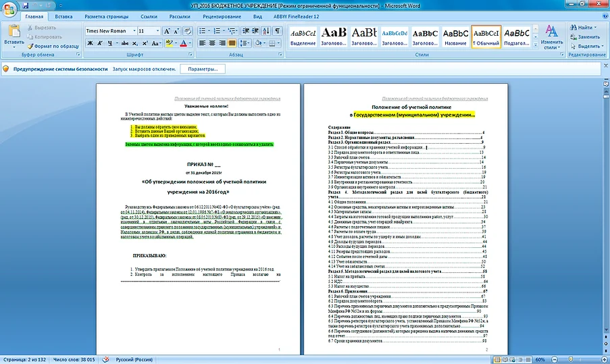
Task: Center-align the paragraph
Action: tap(212, 43)
